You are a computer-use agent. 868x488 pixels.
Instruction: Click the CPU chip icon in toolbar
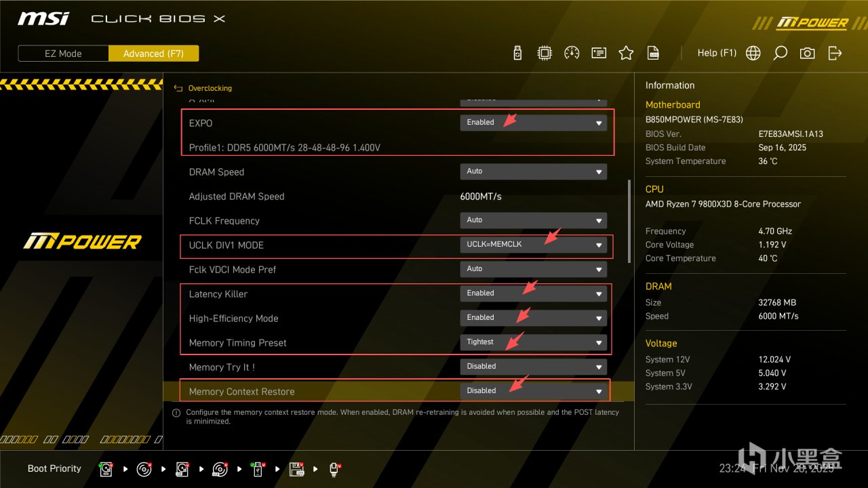click(x=544, y=53)
